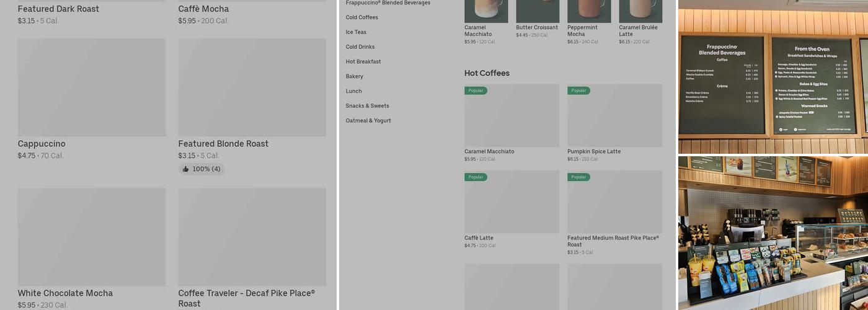The image size is (868, 310).
Task: Go to the Bakery category
Action: pyautogui.click(x=355, y=76)
